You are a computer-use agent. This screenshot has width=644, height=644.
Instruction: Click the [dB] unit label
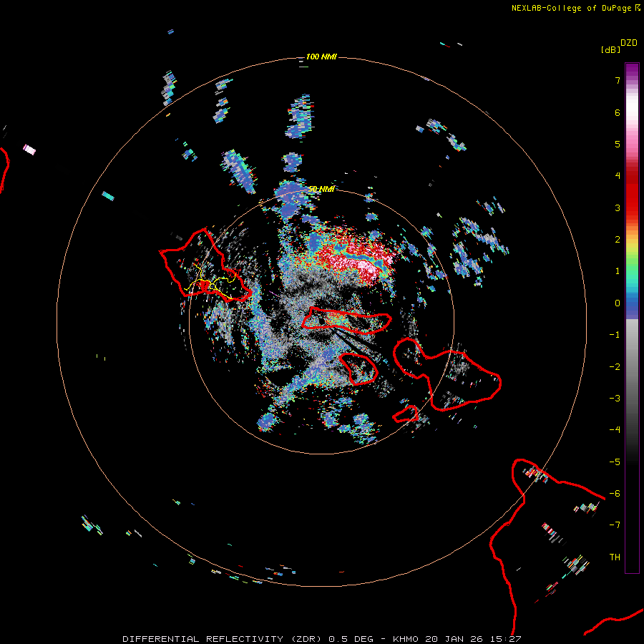610,49
